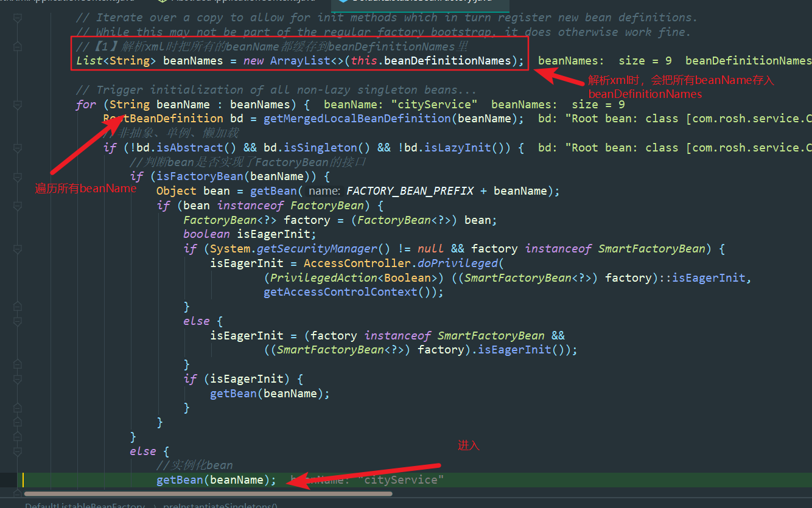
Task: Click '// Trigger initialization of all non-lazy singleton beans...' comment
Action: (276, 90)
